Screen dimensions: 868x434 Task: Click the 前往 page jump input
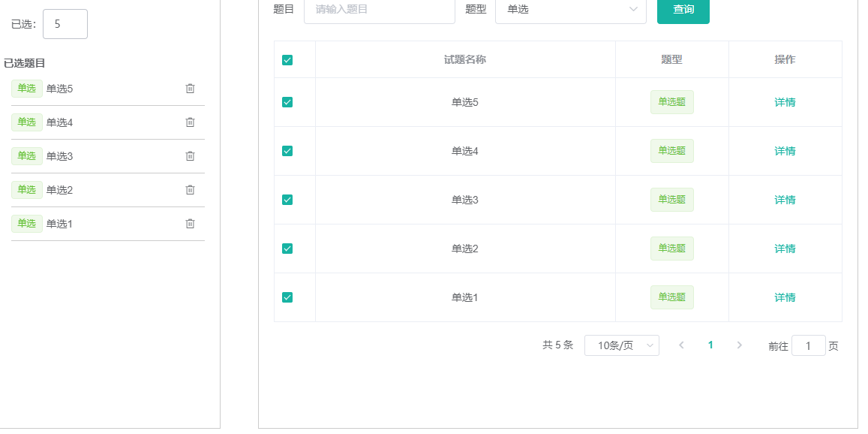(808, 346)
